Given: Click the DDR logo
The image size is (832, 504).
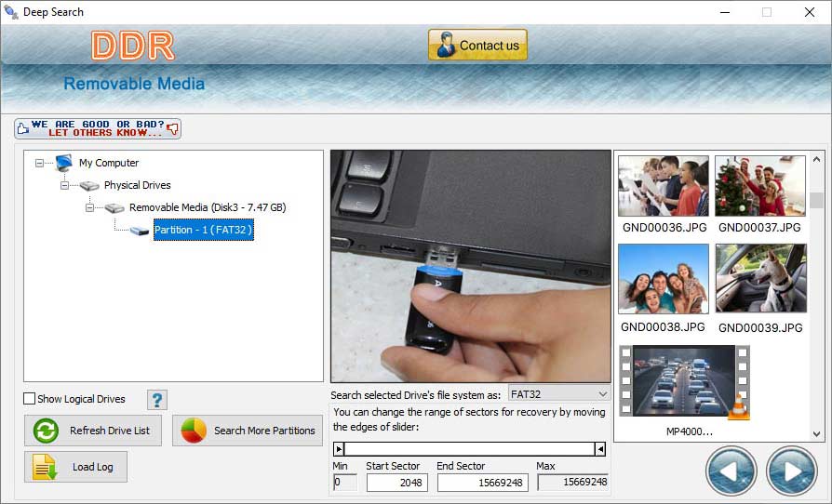Looking at the screenshot, I should (x=133, y=46).
